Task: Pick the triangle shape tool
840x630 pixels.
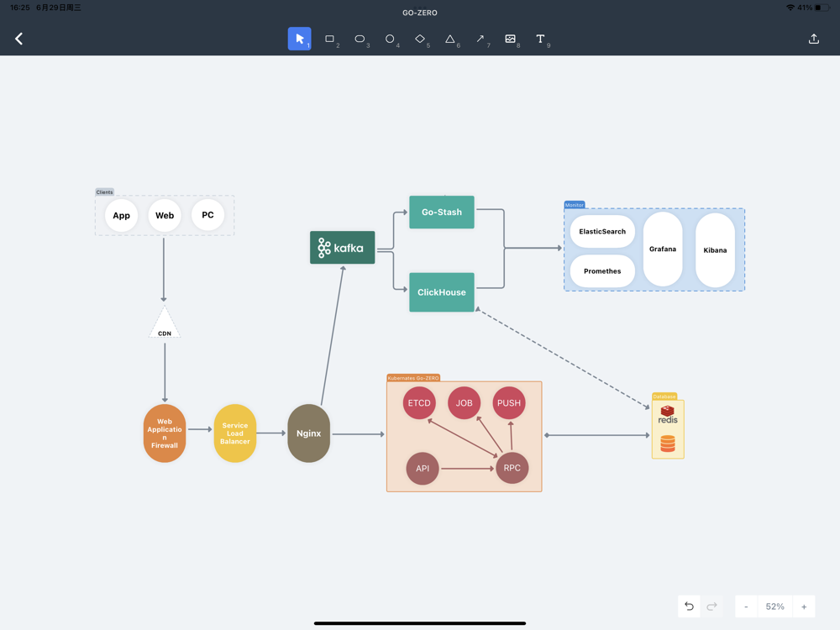Action: click(450, 39)
